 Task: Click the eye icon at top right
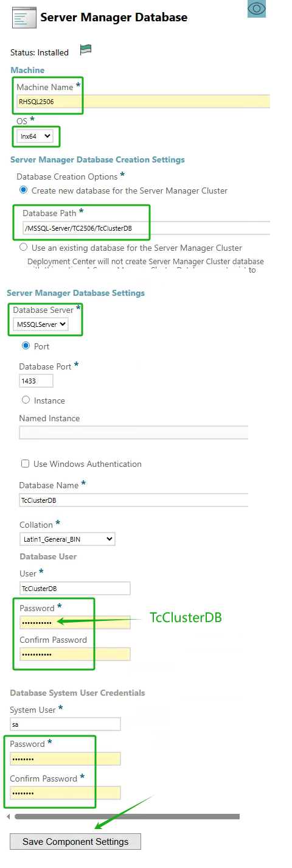point(257,9)
